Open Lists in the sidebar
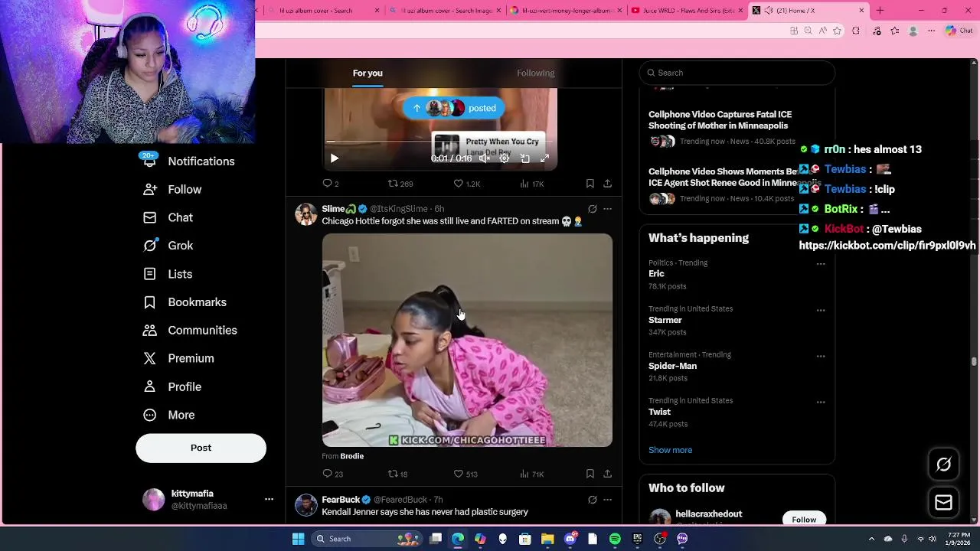Screen dimensions: 980x551 pos(168,274)
